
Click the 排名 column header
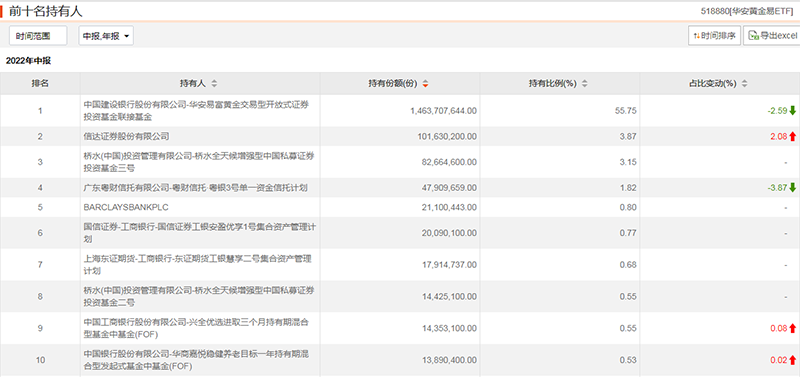[x=40, y=83]
